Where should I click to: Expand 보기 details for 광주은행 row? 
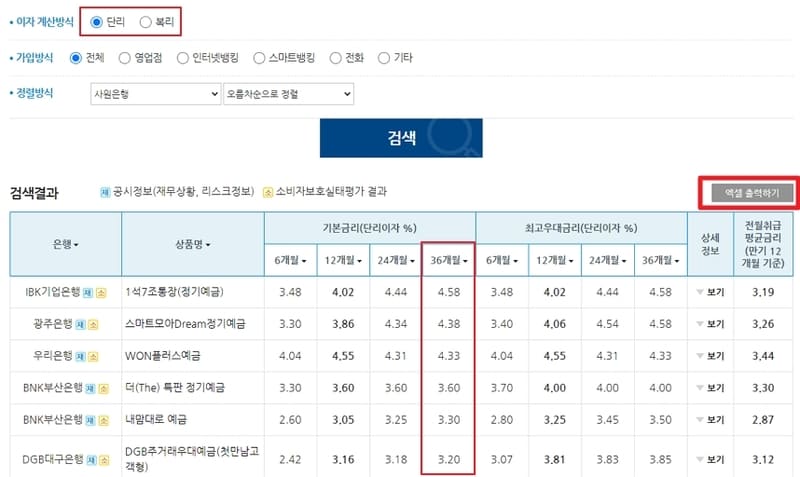[710, 324]
